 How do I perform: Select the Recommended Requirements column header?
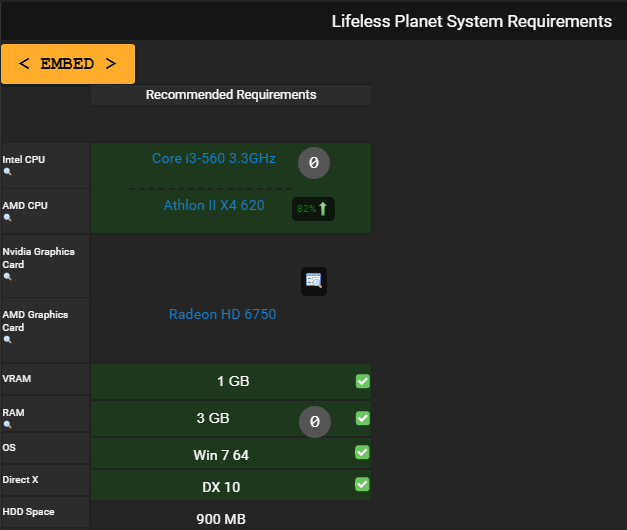[231, 95]
